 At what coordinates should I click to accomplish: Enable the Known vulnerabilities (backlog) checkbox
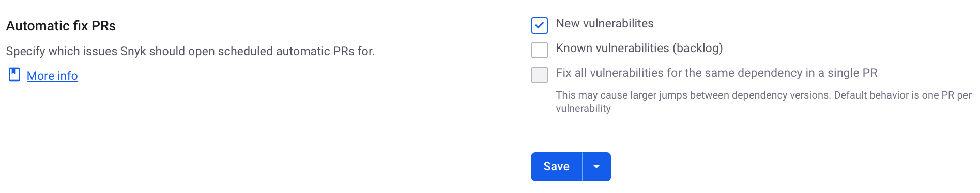coord(539,50)
